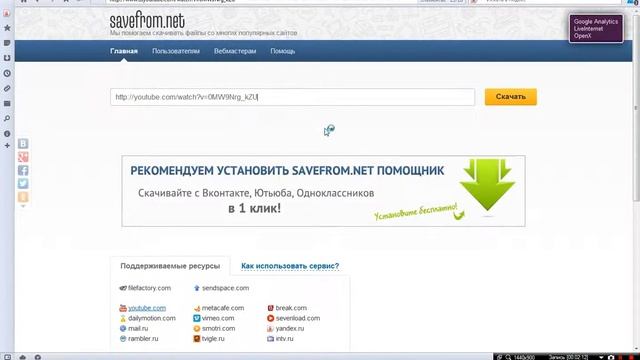Click the magnet-shaped sidebar icon
This screenshot has height=360, width=640.
[7, 58]
